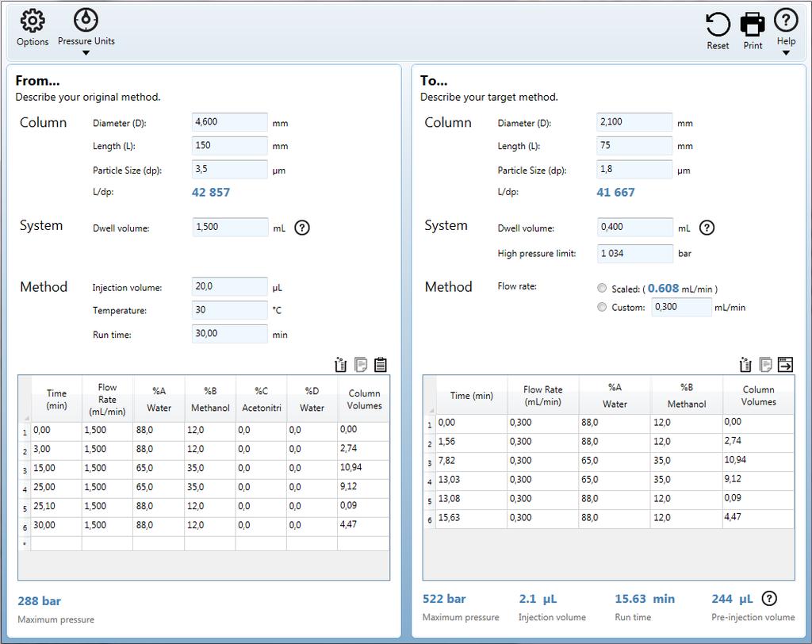Viewport: 812px width, 644px height.
Task: Click the Custom flow rate value field
Action: tap(681, 307)
